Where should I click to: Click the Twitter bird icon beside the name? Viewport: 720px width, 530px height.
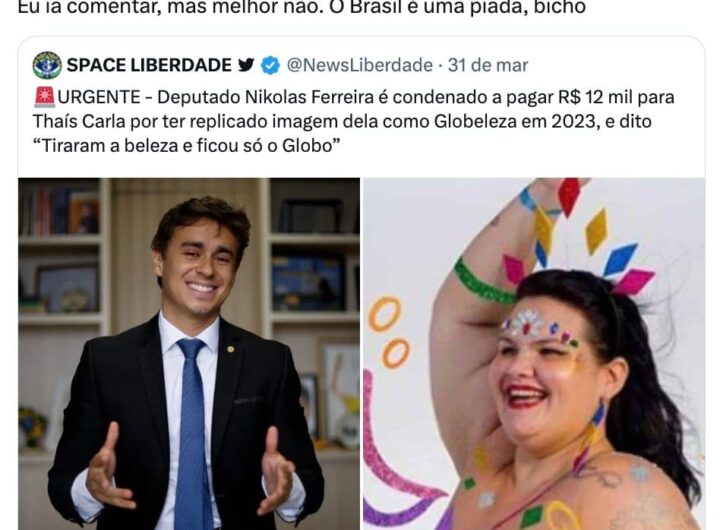click(x=246, y=65)
